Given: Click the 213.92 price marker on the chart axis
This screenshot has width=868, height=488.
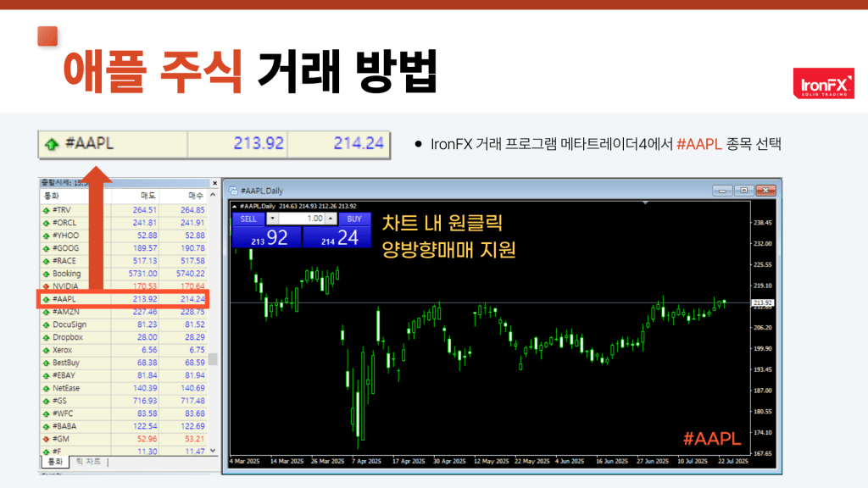Looking at the screenshot, I should (x=762, y=302).
